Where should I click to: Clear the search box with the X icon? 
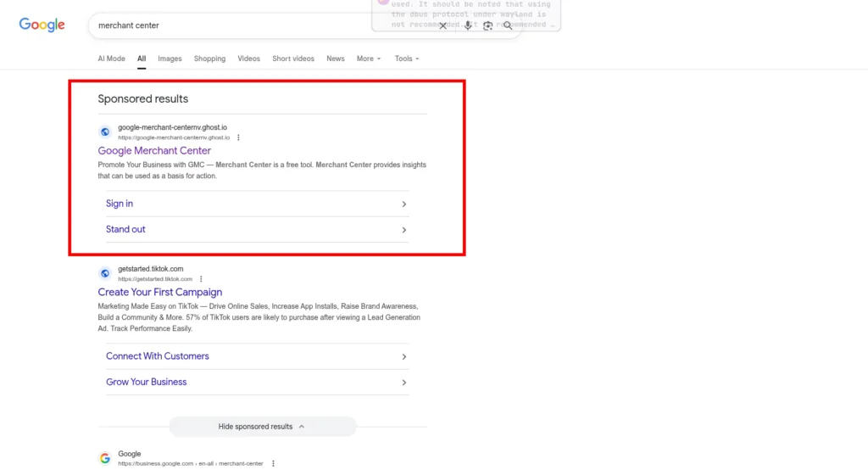coord(442,25)
